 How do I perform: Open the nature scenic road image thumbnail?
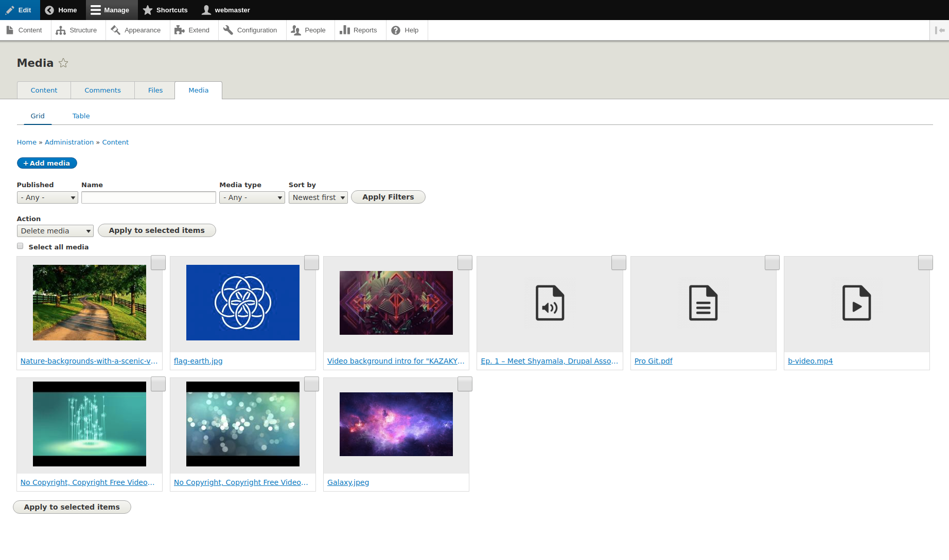(90, 303)
